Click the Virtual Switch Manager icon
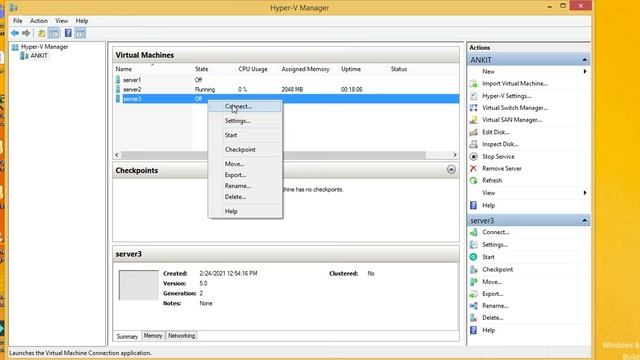Viewport: 640px width, 360px height. [x=473, y=108]
